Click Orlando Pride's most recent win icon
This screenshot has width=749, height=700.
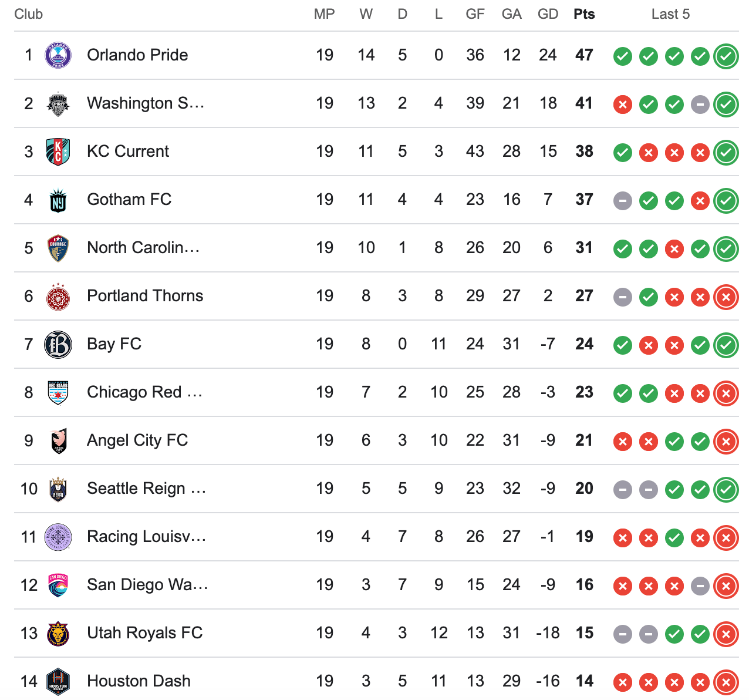[x=726, y=56]
